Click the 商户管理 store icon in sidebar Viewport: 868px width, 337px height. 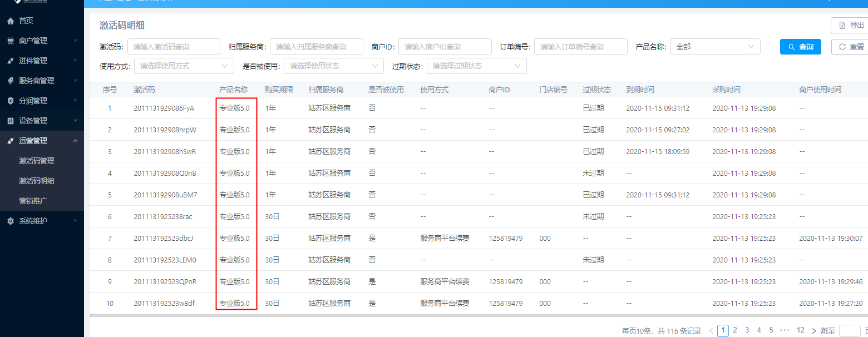coord(10,41)
